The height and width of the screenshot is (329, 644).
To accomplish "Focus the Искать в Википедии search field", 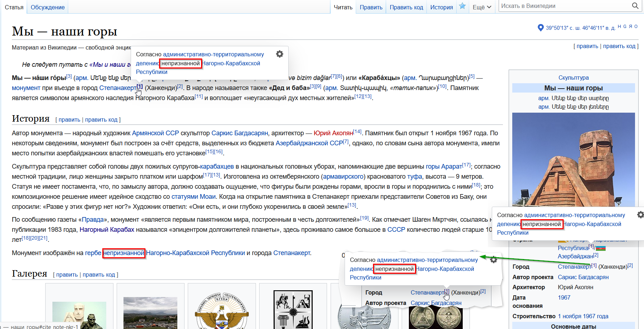I will tap(565, 6).
